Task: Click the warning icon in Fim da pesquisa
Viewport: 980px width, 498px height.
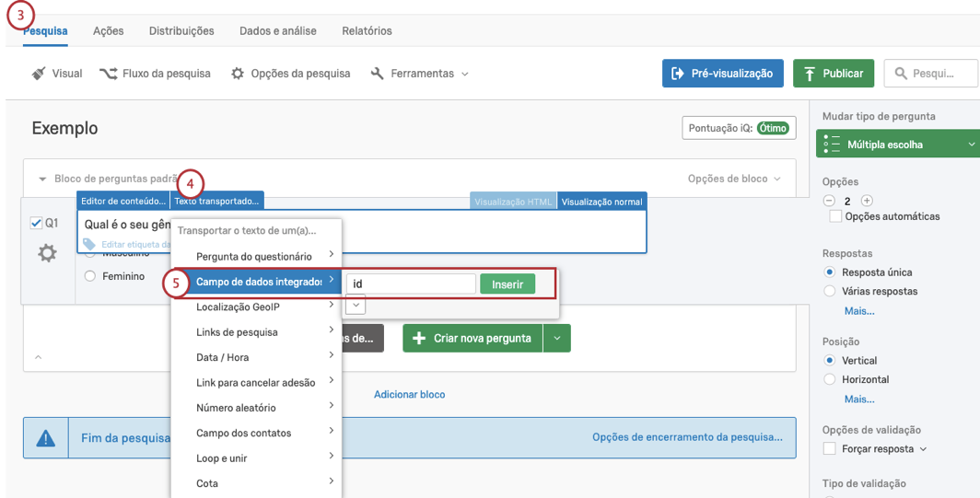Action: [x=46, y=439]
